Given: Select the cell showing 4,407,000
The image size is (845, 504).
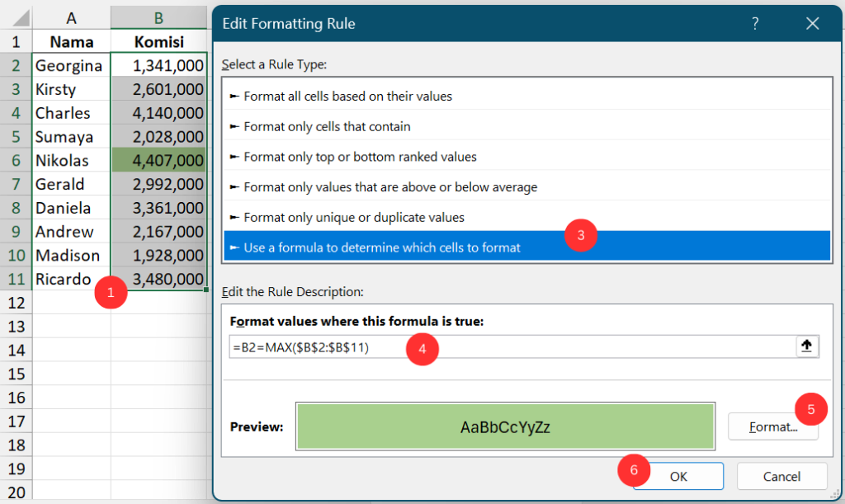Looking at the screenshot, I should pos(158,160).
